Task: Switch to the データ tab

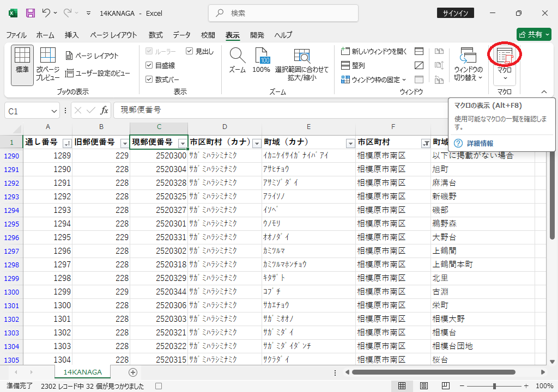Action: [x=182, y=35]
